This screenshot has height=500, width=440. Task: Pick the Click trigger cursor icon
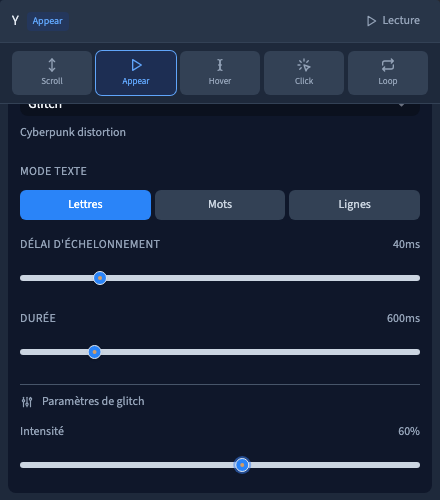click(x=304, y=65)
